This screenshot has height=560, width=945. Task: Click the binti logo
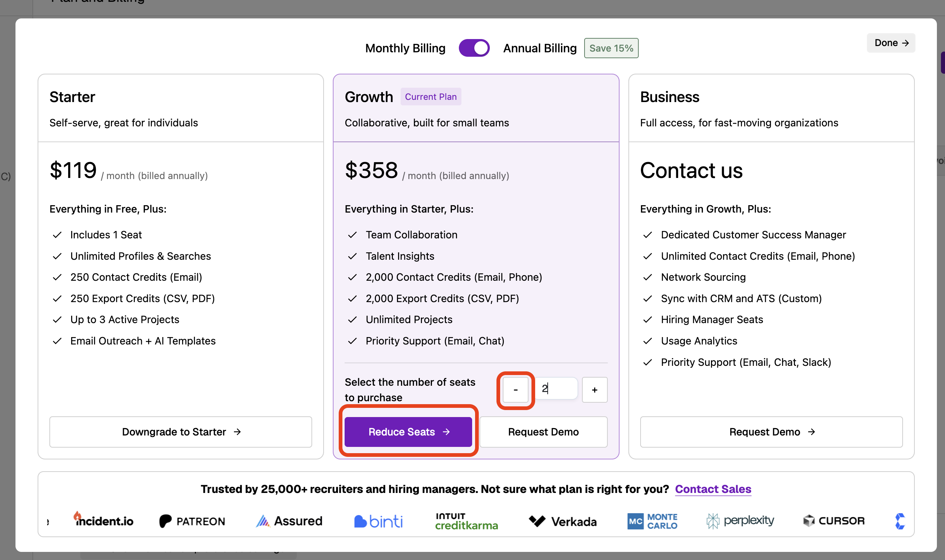[379, 522]
